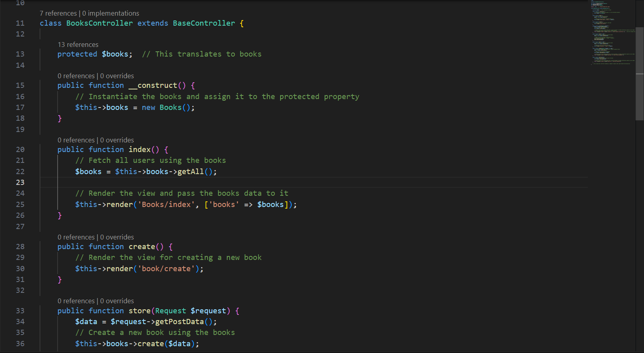Click the closing brace on line 18
This screenshot has width=644, height=353.
60,118
